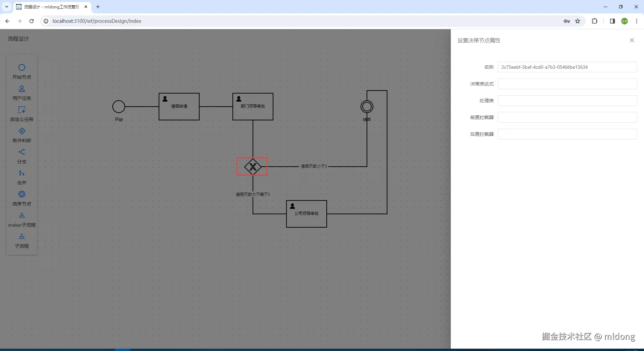
Task: Select the 用户任务 user task tool
Action: (x=22, y=93)
